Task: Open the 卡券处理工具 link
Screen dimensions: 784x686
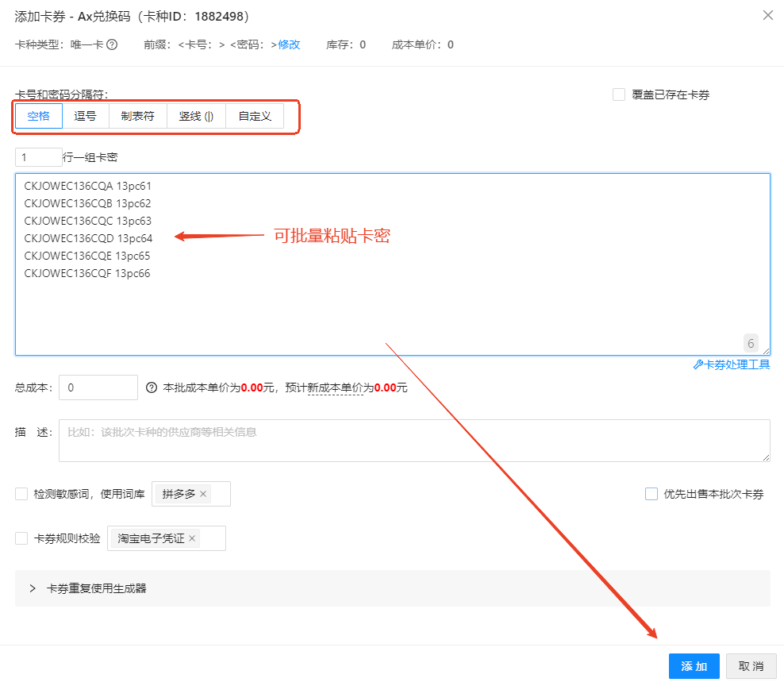Action: coord(732,364)
